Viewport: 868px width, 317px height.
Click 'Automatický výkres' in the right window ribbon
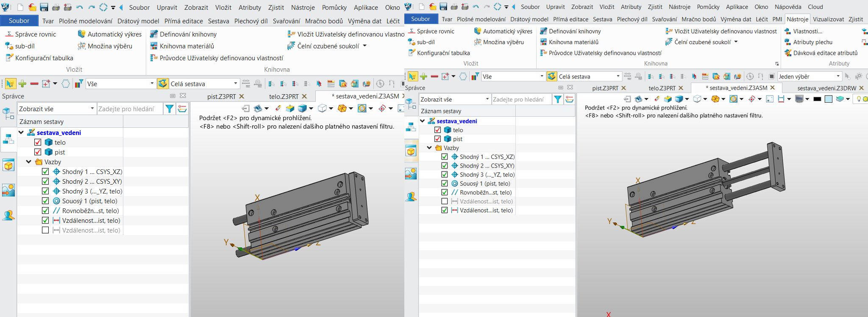(x=507, y=31)
